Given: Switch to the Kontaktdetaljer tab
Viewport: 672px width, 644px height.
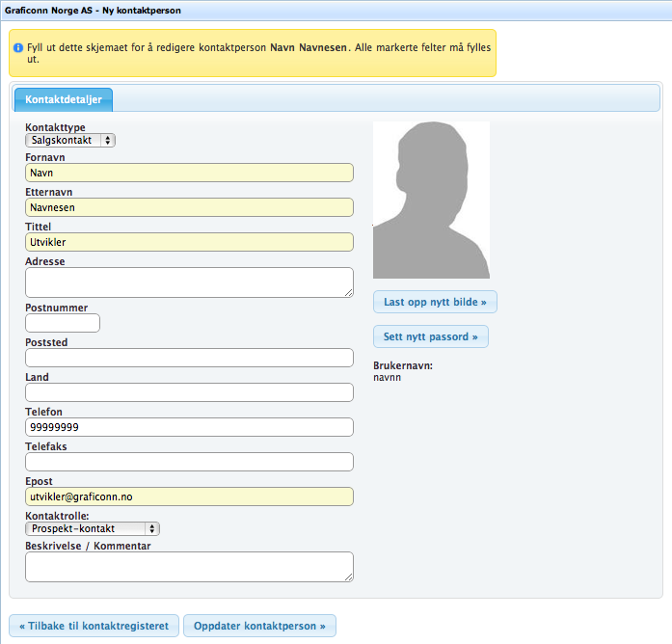Looking at the screenshot, I should coord(64,99).
